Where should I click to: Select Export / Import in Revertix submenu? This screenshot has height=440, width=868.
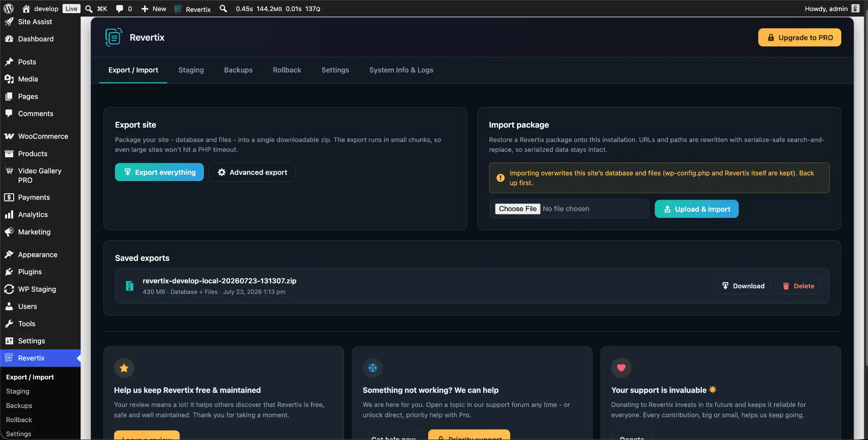pyautogui.click(x=30, y=377)
